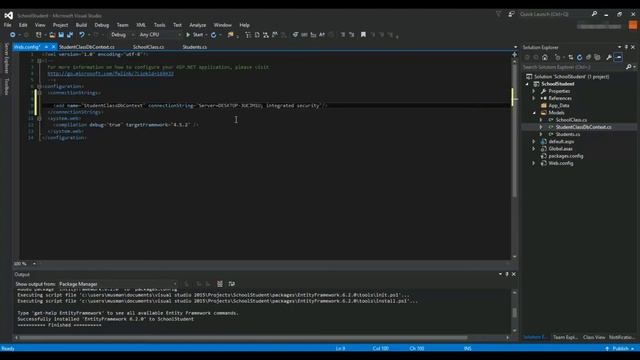Switch to the StudentClassDbContext.cs editor tab
The height and width of the screenshot is (360, 640).
tap(87, 47)
